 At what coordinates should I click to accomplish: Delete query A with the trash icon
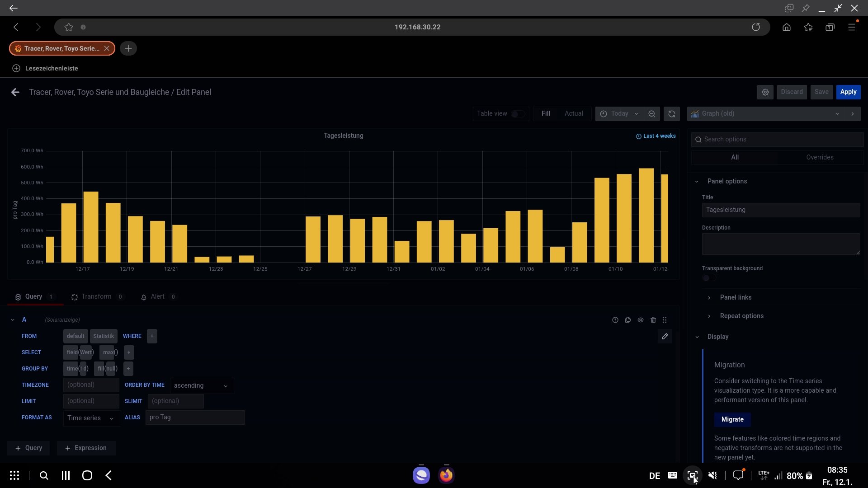tap(653, 320)
